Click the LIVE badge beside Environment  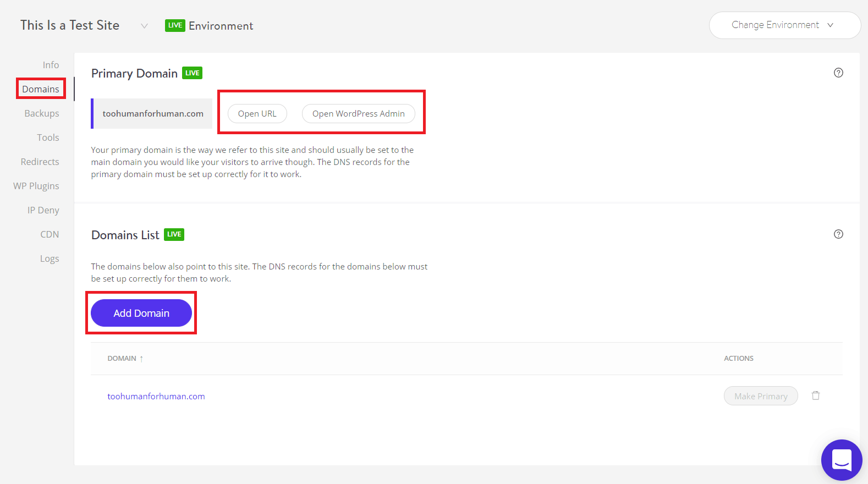pyautogui.click(x=175, y=25)
